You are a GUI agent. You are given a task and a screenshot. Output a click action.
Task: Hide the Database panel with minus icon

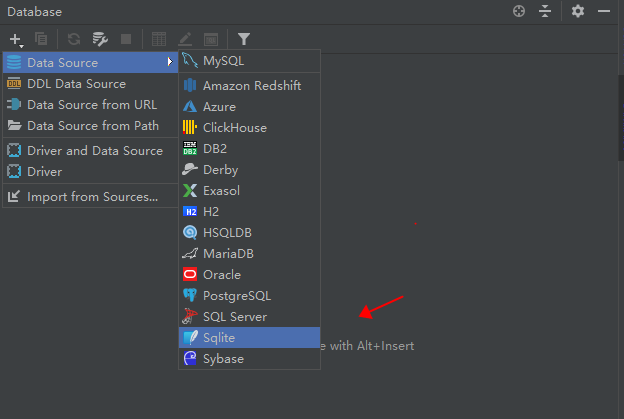604,11
